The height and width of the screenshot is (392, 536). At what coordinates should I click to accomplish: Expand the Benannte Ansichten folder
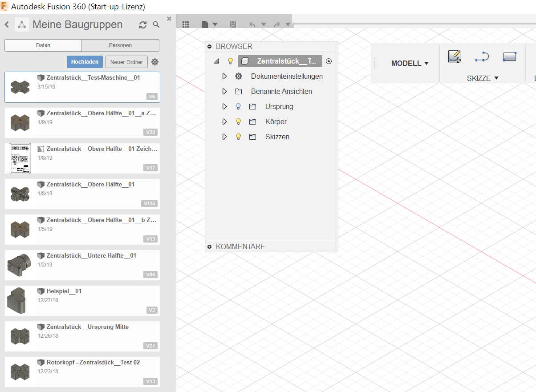pyautogui.click(x=225, y=91)
